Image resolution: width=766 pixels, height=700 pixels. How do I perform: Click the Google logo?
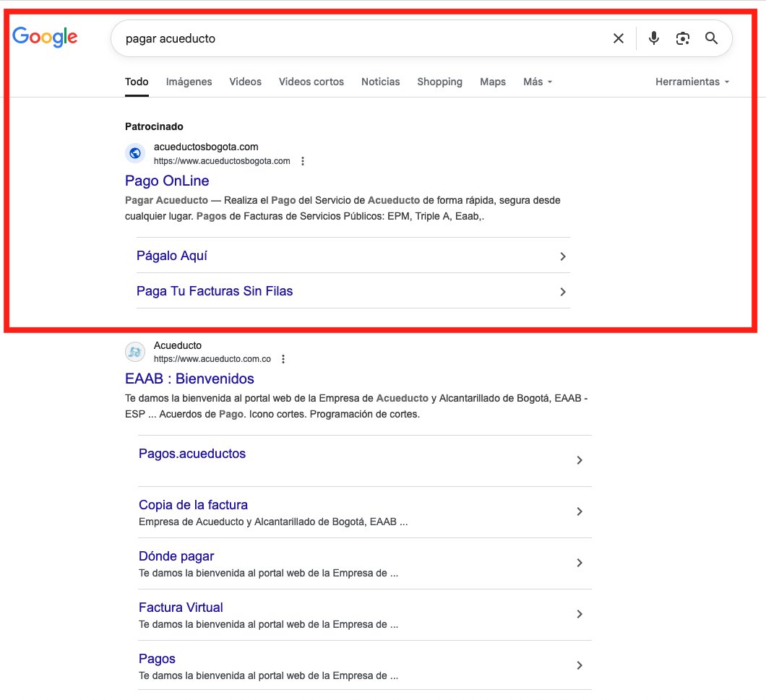[x=45, y=38]
